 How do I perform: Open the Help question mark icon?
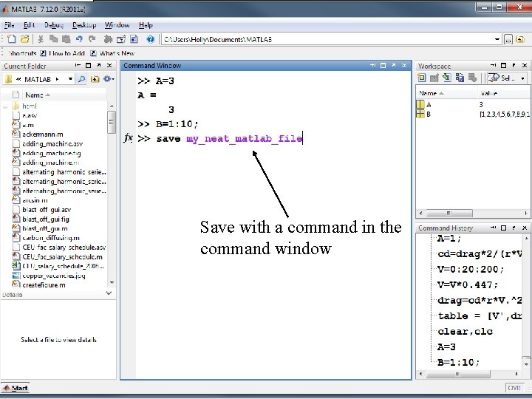point(150,39)
